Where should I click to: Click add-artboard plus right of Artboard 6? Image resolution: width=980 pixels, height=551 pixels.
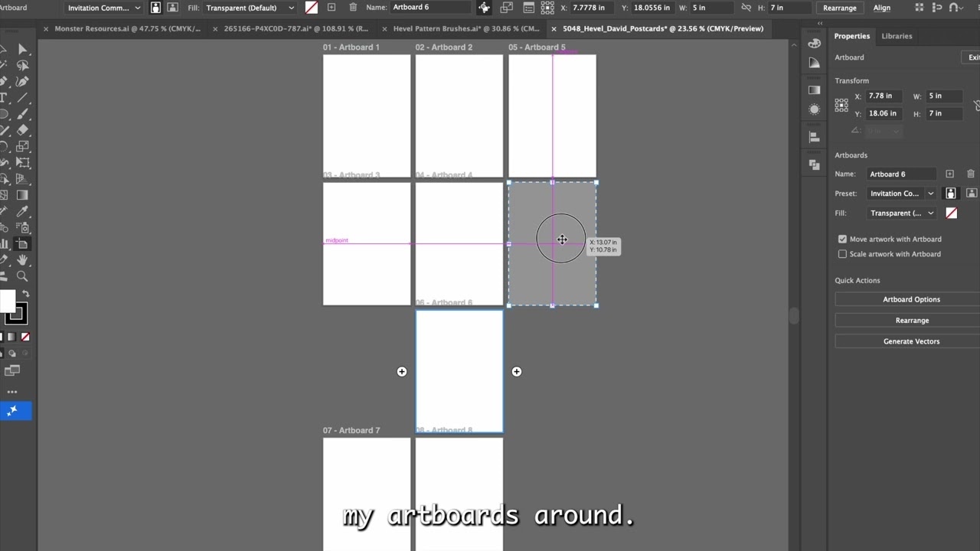[x=517, y=372]
